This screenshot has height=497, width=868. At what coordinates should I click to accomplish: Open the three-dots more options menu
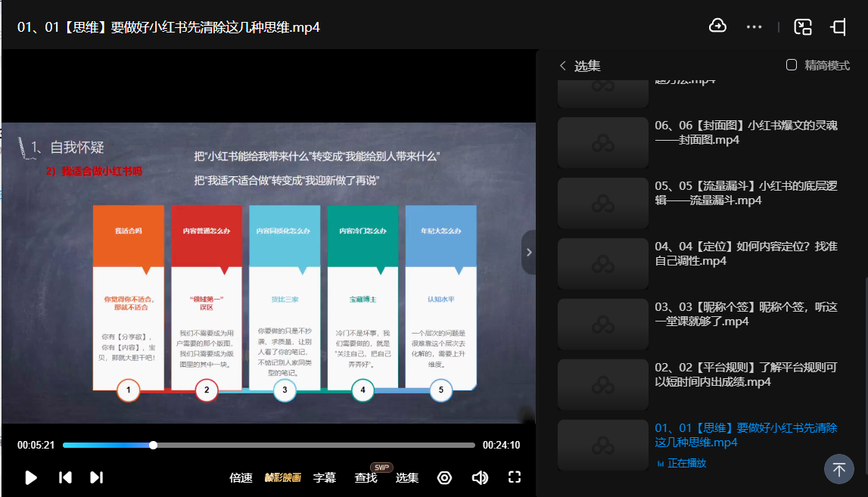click(x=754, y=26)
